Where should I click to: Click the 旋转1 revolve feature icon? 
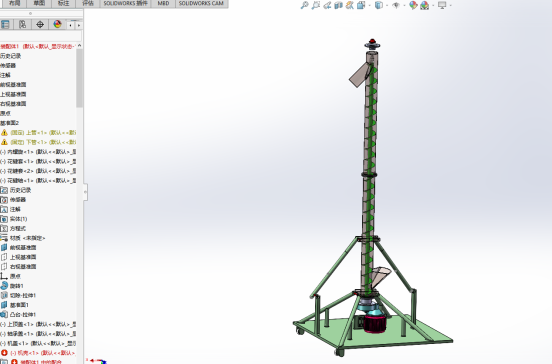click(x=4, y=285)
